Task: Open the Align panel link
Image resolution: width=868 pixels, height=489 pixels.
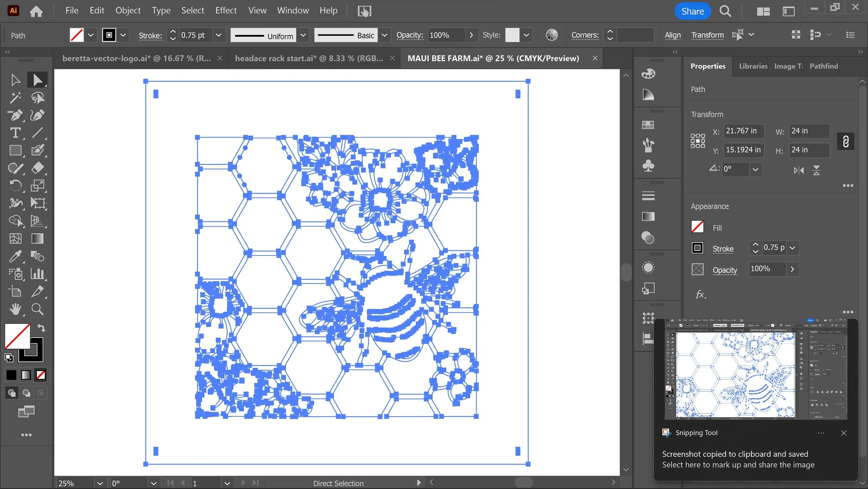Action: (x=673, y=35)
